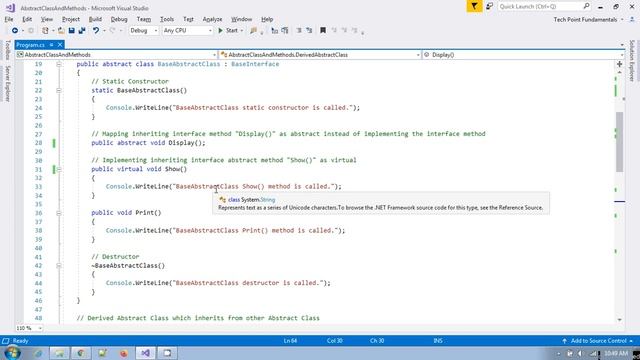The image size is (640, 360).
Task: Click the Display() abstract method declaration on line 28
Action: [149, 143]
